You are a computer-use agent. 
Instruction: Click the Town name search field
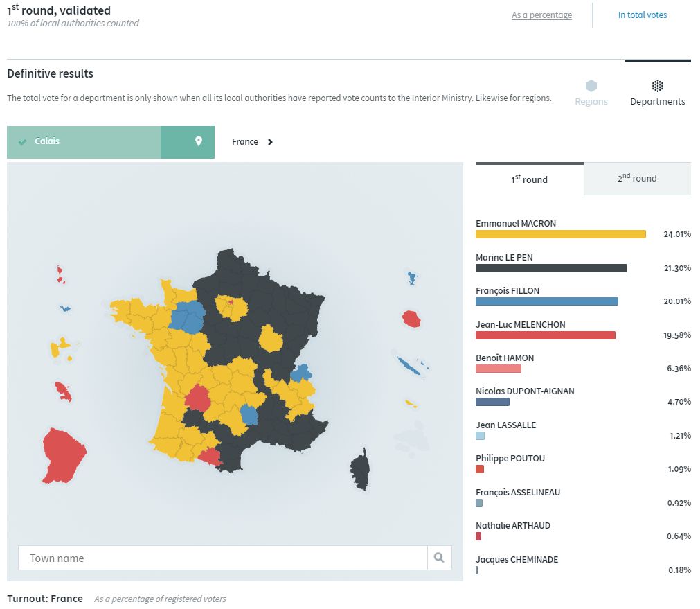222,558
